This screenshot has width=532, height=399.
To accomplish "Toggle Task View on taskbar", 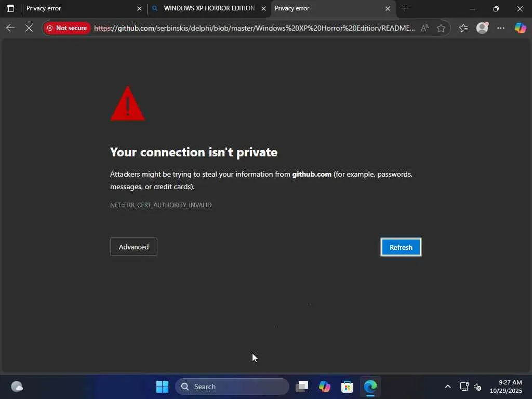I will click(302, 387).
